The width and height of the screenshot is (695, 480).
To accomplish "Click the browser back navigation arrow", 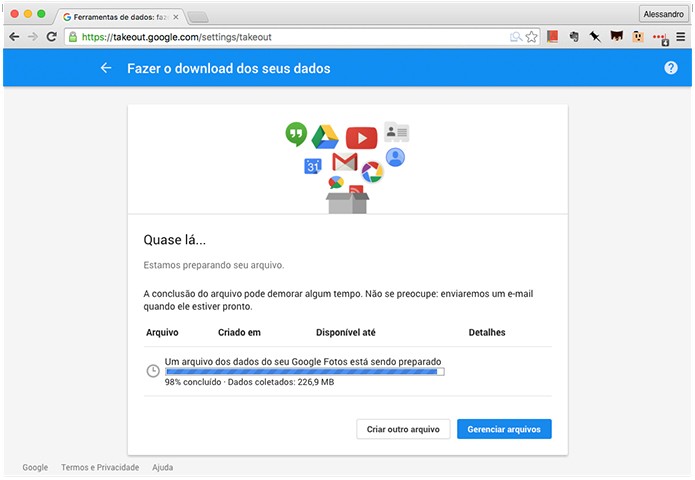I will 14,37.
